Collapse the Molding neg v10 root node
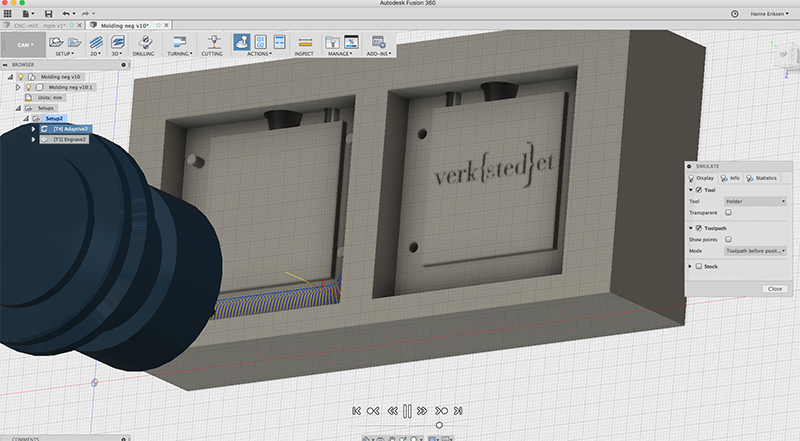 point(10,77)
